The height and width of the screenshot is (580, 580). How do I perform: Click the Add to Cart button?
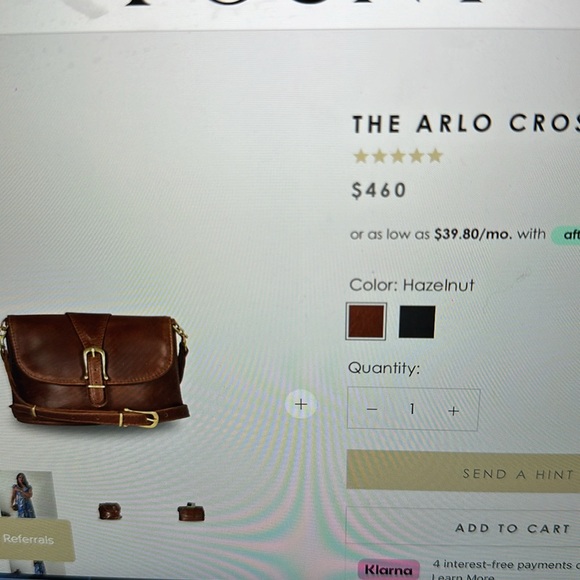coord(463,527)
